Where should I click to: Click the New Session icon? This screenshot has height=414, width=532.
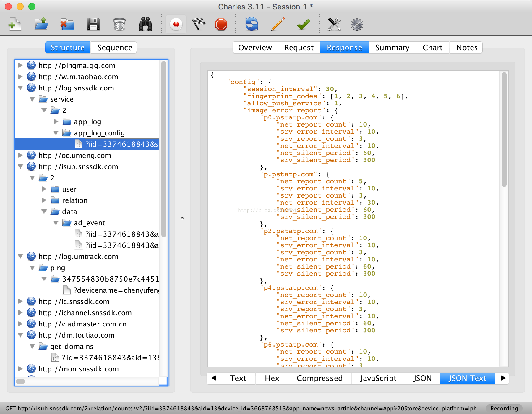coord(14,24)
